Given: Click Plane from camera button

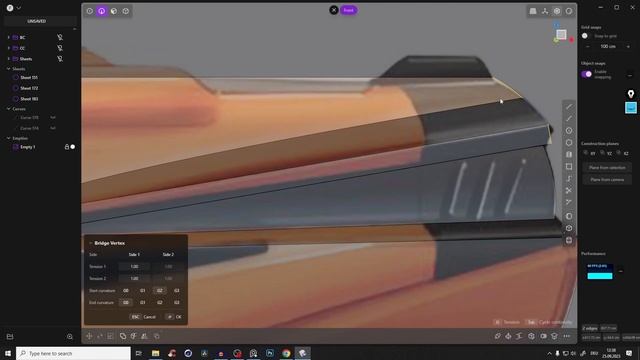Looking at the screenshot, I should [x=607, y=180].
